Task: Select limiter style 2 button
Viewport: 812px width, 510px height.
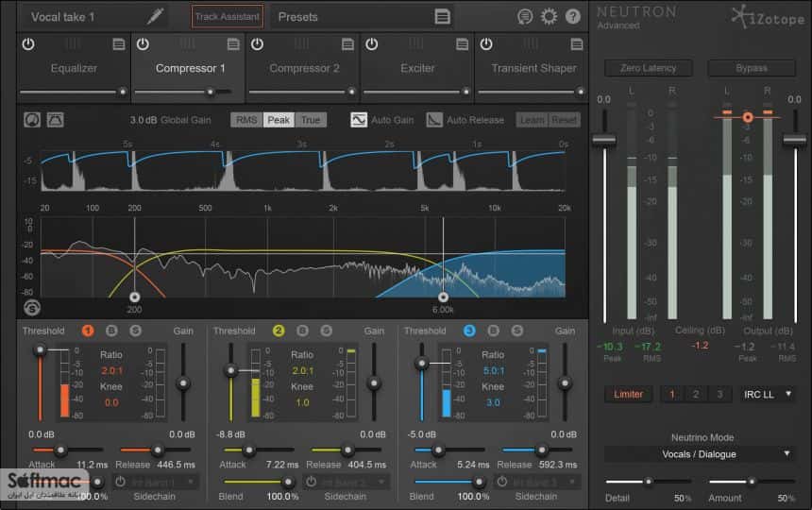Action: point(696,394)
